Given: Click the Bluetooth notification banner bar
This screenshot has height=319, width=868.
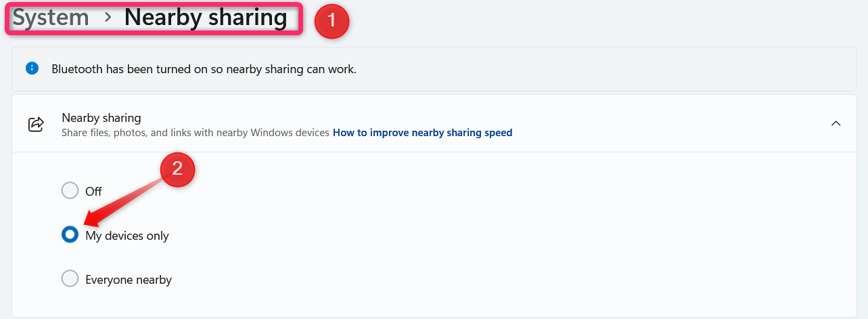Looking at the screenshot, I should [434, 69].
